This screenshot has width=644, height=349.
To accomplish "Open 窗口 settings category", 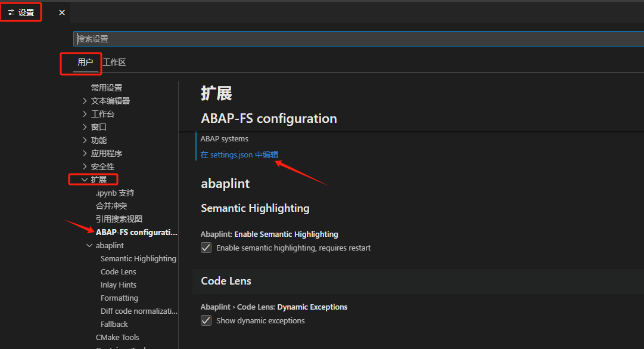I will 98,127.
